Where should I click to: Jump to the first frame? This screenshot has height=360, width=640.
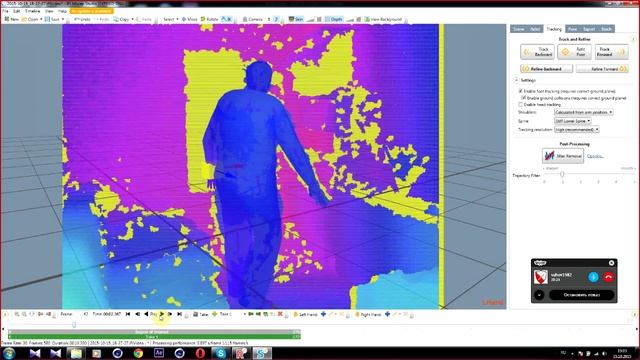128,314
